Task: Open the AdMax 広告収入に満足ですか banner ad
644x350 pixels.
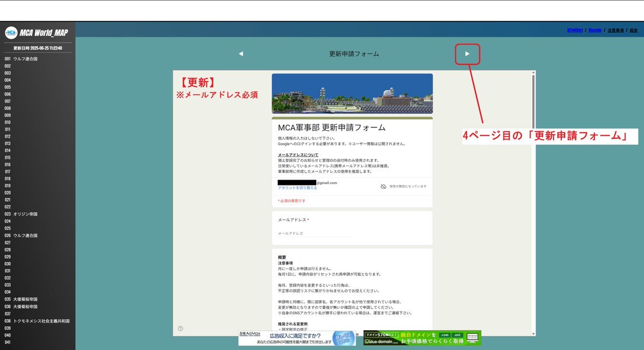Action: click(297, 338)
